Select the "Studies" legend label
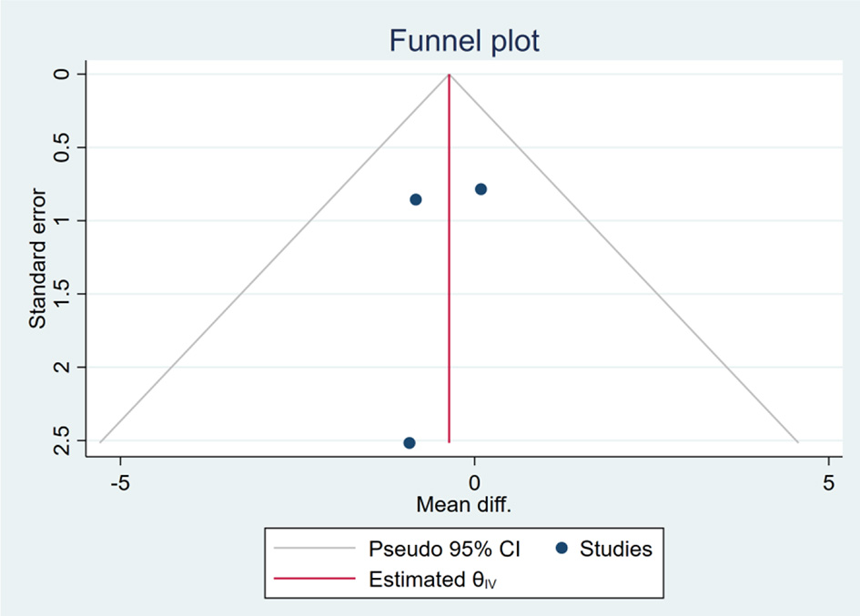The height and width of the screenshot is (616, 860). (x=616, y=549)
